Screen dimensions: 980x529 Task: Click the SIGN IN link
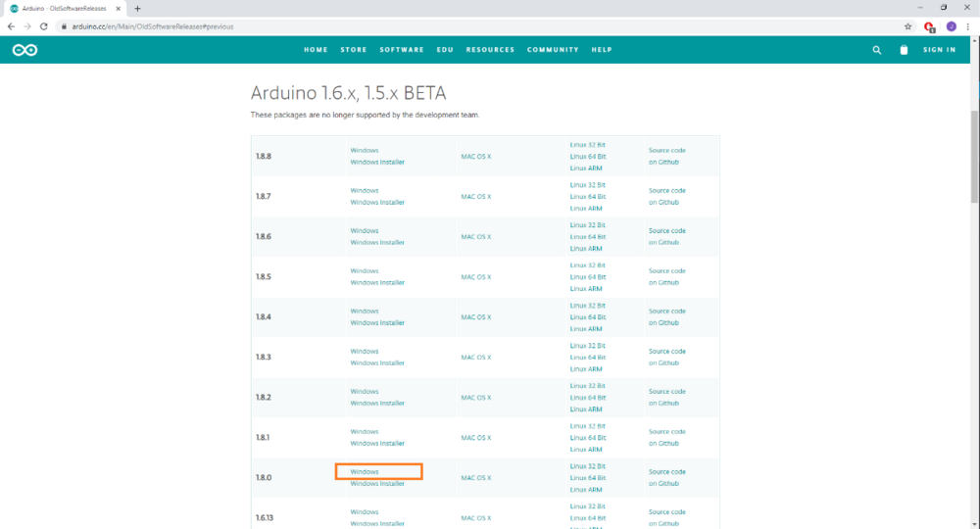(940, 50)
